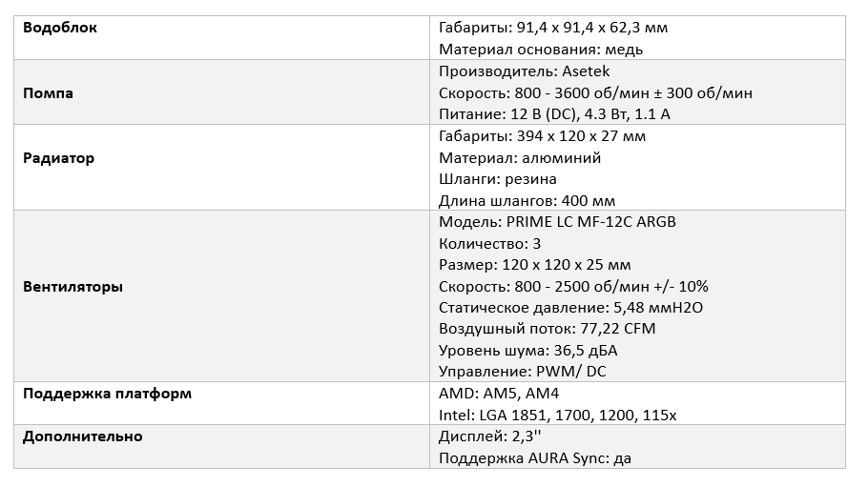
Task: Select the Вентиляторы row label
Action: tap(72, 287)
